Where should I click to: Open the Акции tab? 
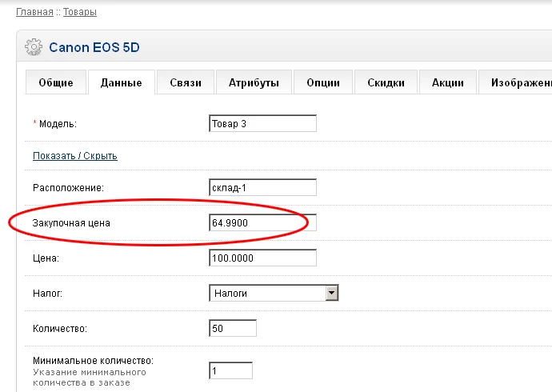448,82
